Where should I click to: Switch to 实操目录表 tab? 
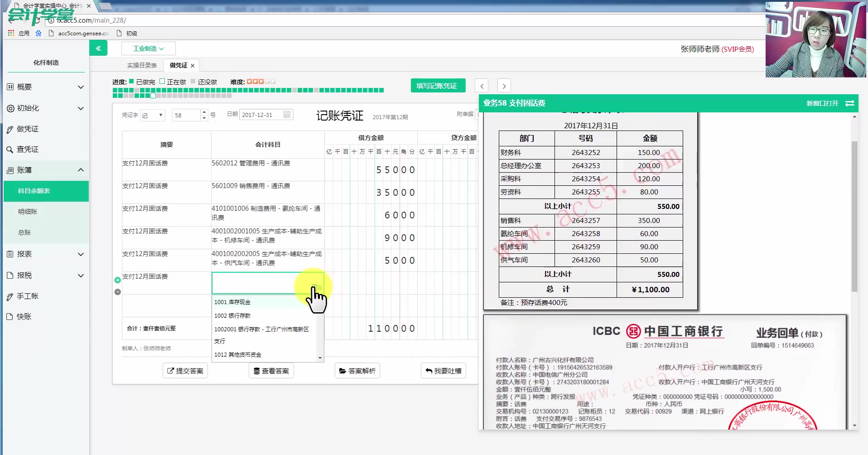point(142,65)
